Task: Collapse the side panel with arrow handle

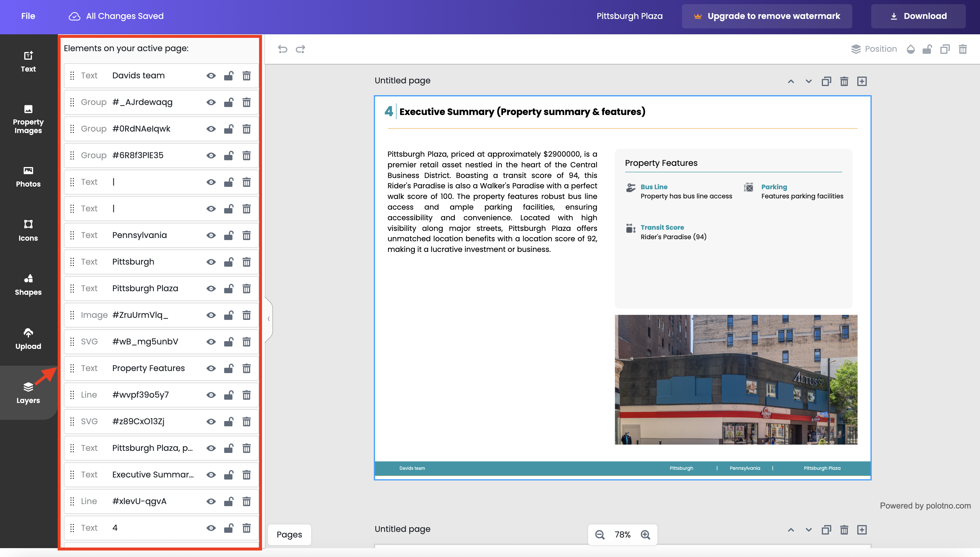Action: tap(269, 319)
